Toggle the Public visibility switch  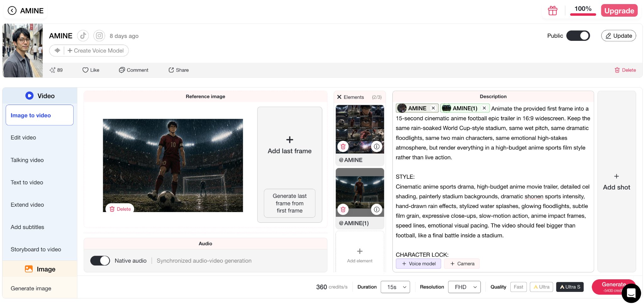[578, 36]
